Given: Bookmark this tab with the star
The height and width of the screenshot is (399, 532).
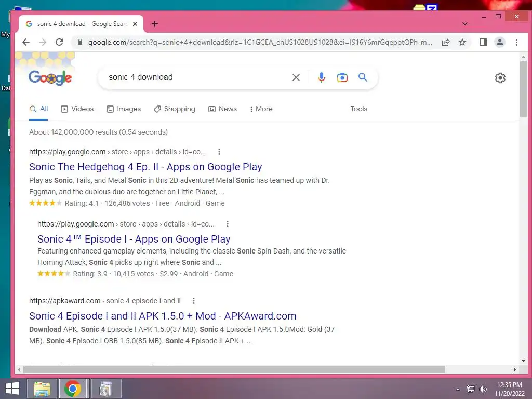Looking at the screenshot, I should [462, 42].
